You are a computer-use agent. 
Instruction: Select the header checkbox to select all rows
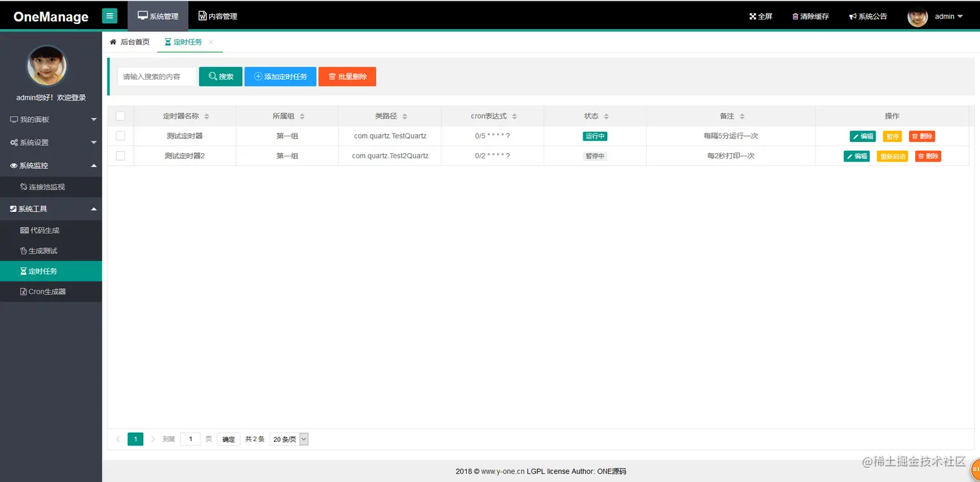(x=121, y=115)
